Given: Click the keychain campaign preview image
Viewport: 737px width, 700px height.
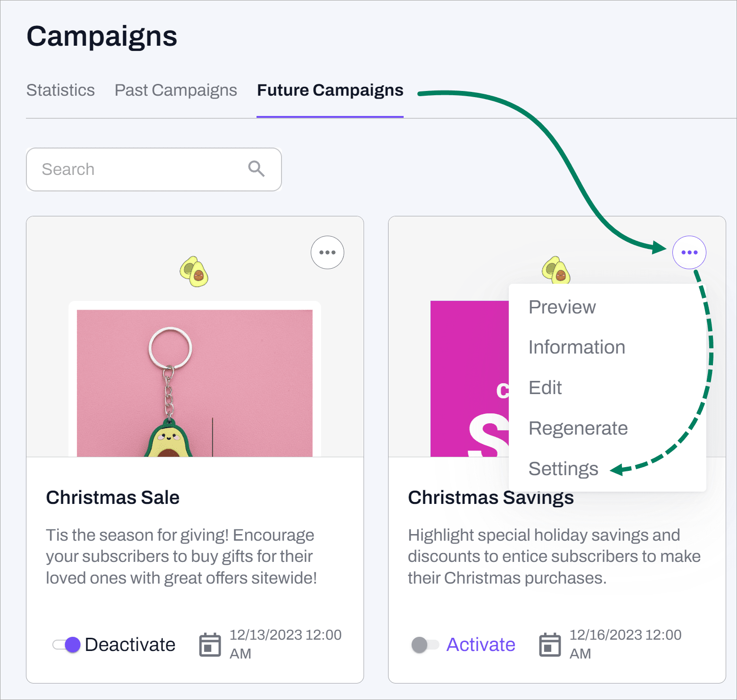Looking at the screenshot, I should 194,383.
